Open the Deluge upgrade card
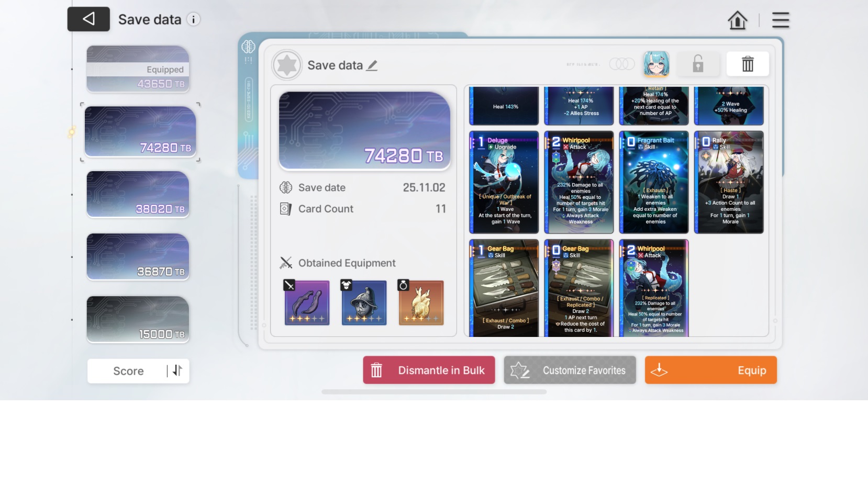The width and height of the screenshot is (868, 496). pyautogui.click(x=504, y=182)
